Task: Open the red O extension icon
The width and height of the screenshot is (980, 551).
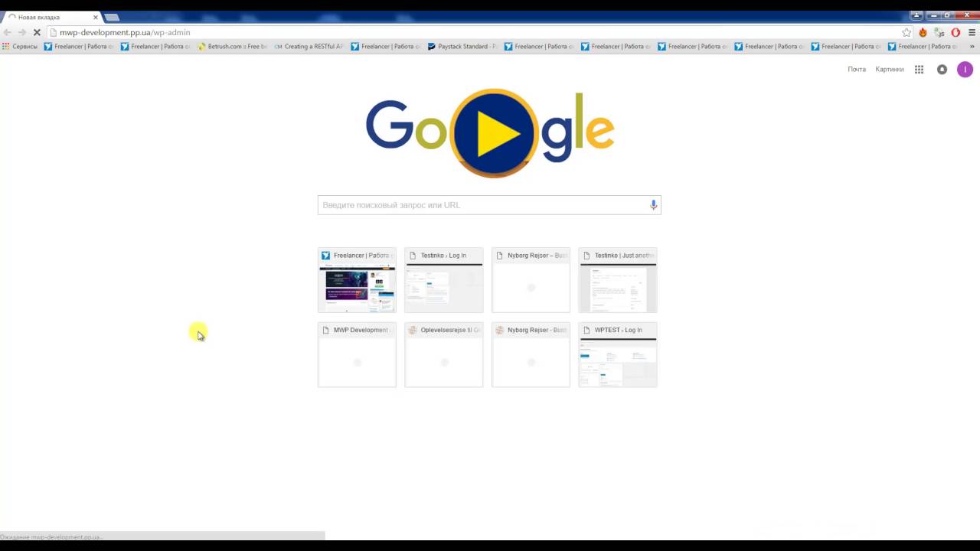Action: (955, 33)
